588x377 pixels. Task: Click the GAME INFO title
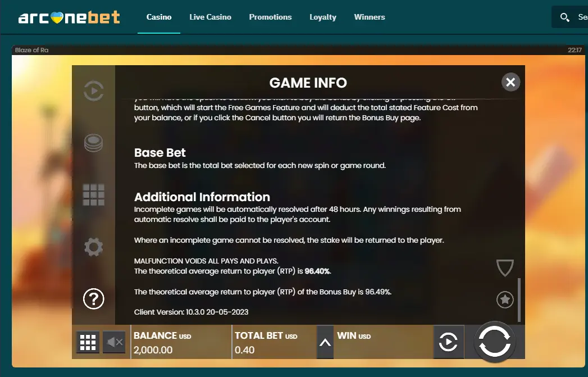pos(308,83)
